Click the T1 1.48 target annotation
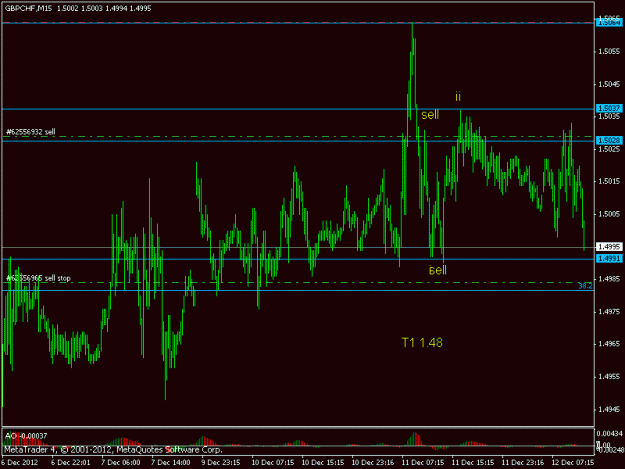 [422, 343]
